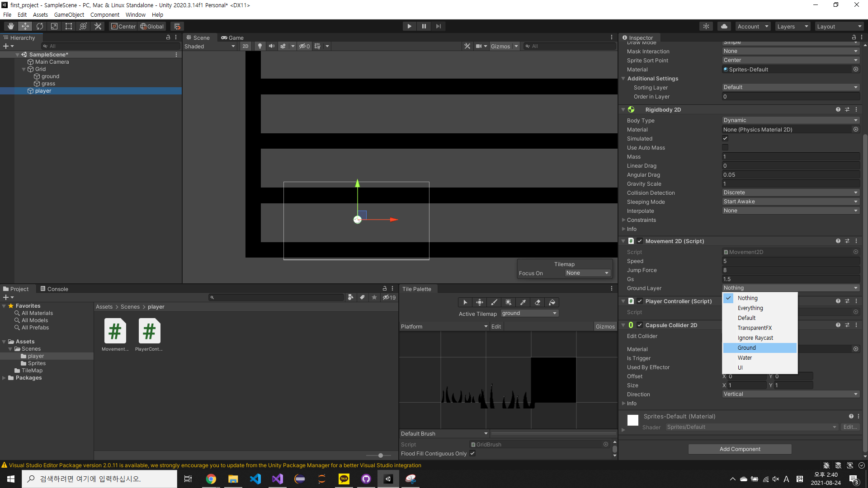Toggle the Simulated checkbox
The width and height of the screenshot is (868, 488).
[x=725, y=139]
